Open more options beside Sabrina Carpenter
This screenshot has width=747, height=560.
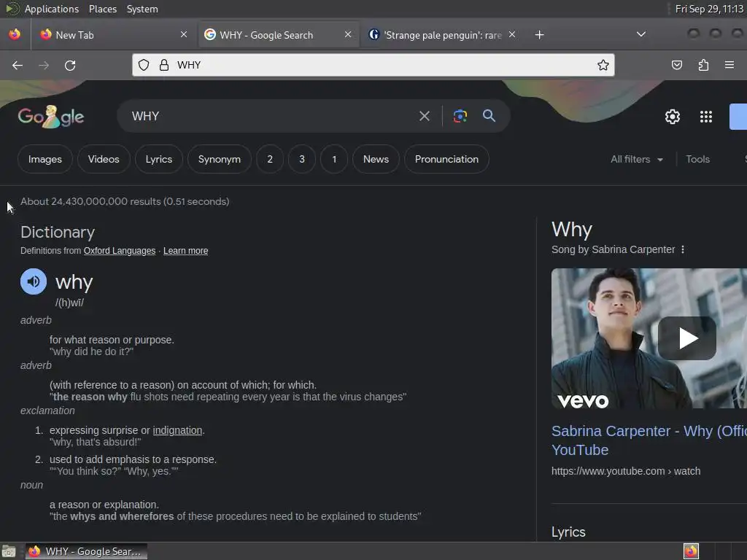click(x=683, y=249)
